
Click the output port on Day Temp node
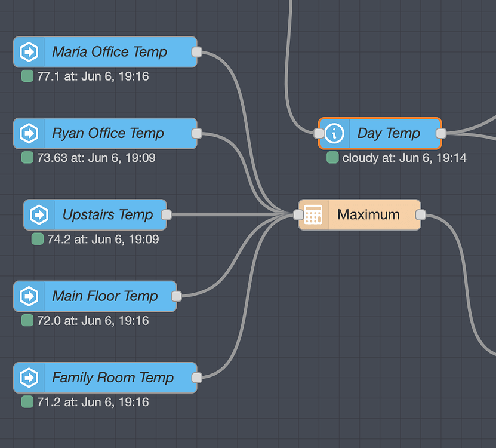point(440,133)
